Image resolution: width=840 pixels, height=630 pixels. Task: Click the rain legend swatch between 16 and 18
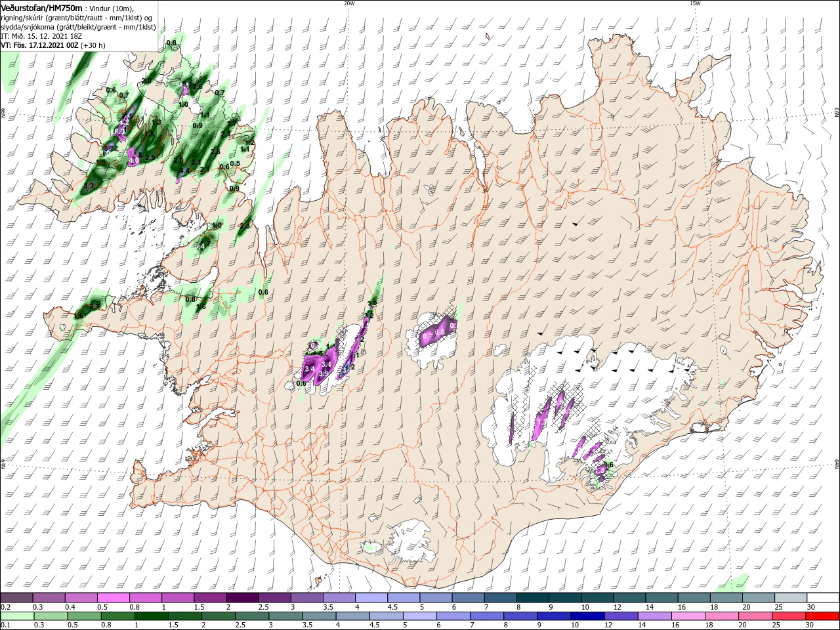point(688,616)
